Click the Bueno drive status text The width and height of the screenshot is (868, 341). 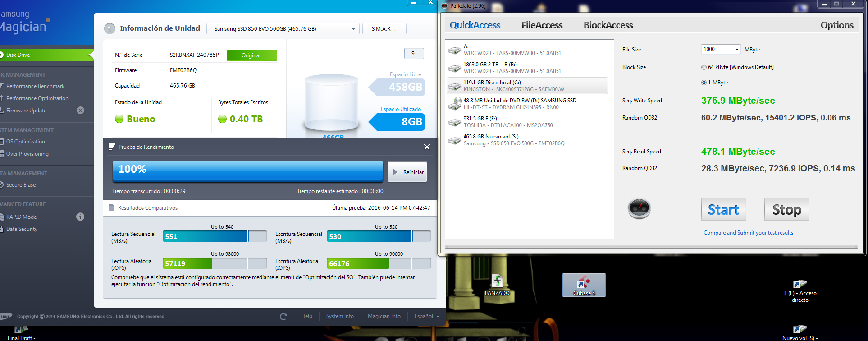pos(141,119)
